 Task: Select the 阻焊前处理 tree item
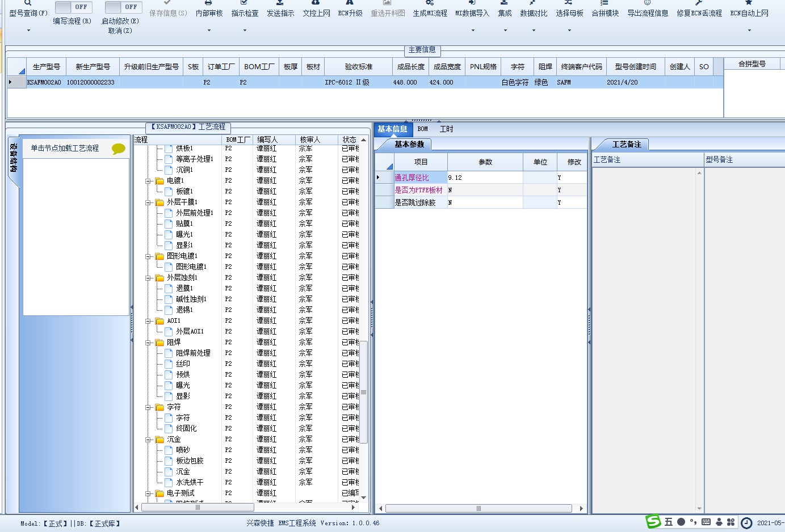click(193, 353)
